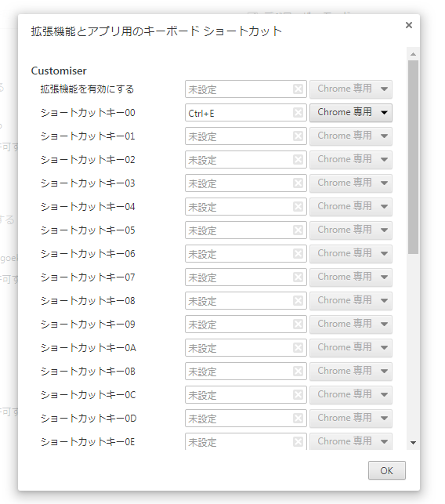Clear shortcut icon for ショートカットキー02
445x504 pixels.
[x=298, y=159]
